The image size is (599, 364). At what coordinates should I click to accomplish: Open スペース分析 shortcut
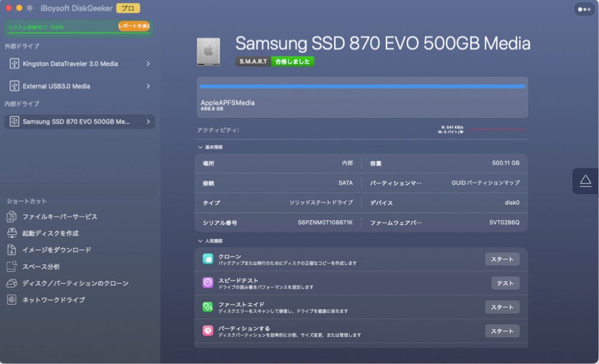click(x=41, y=266)
